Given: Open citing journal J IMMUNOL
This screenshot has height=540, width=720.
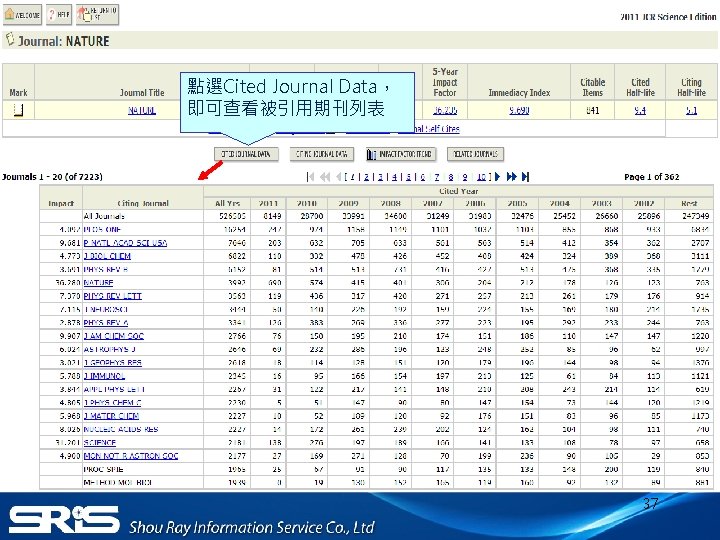Looking at the screenshot, I should click(x=104, y=376).
